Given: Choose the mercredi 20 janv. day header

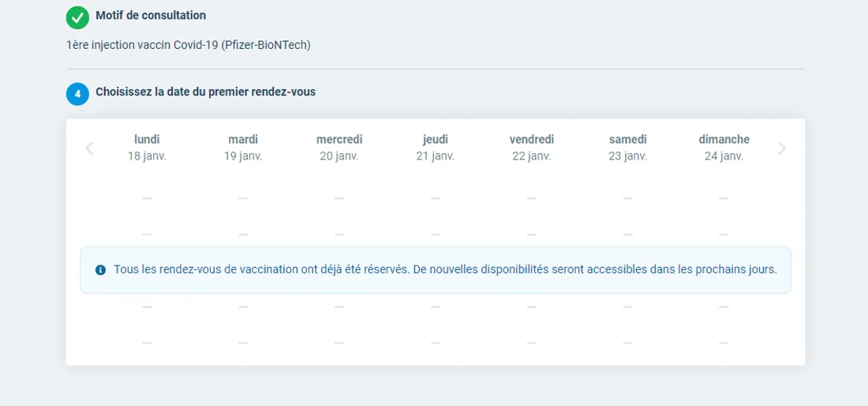Looking at the screenshot, I should pos(339,148).
